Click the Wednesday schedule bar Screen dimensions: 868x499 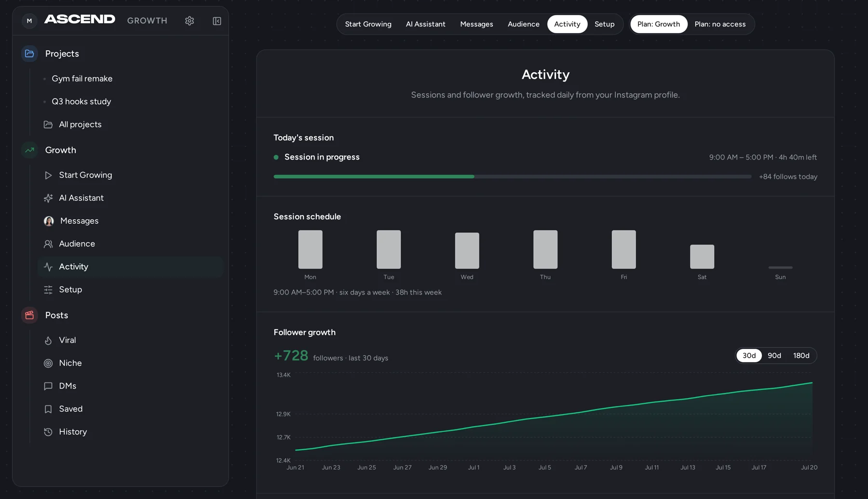(467, 251)
